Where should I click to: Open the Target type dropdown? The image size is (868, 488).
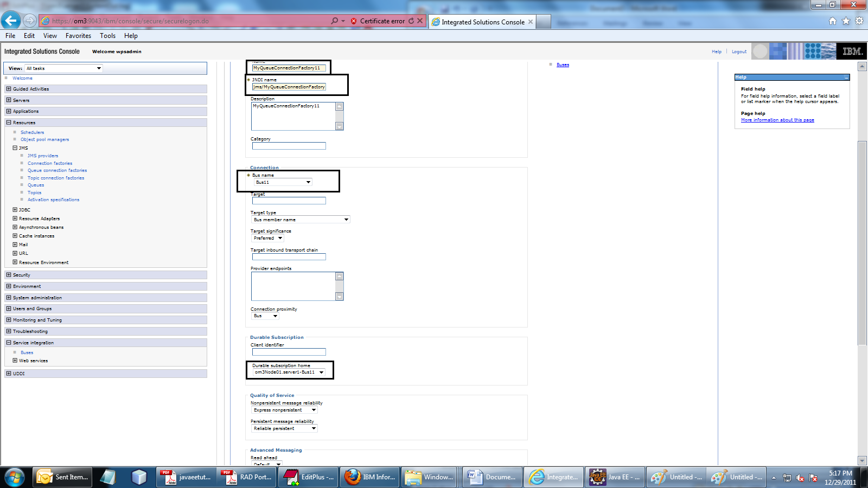pyautogui.click(x=301, y=220)
